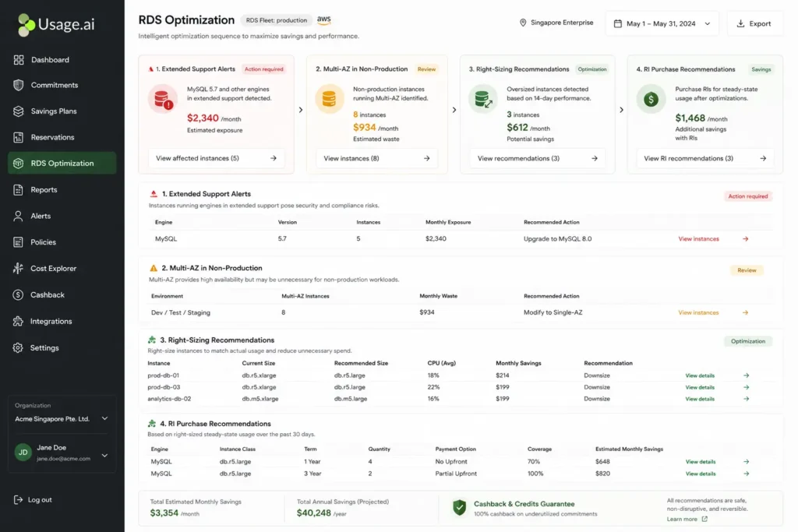Open Cashback from sidebar
798x532 pixels.
click(x=48, y=295)
